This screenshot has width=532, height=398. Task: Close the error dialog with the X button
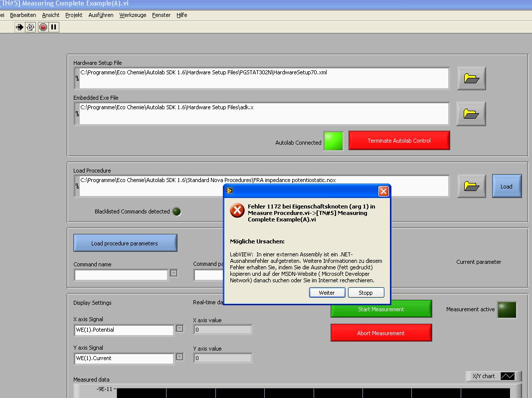pos(383,192)
